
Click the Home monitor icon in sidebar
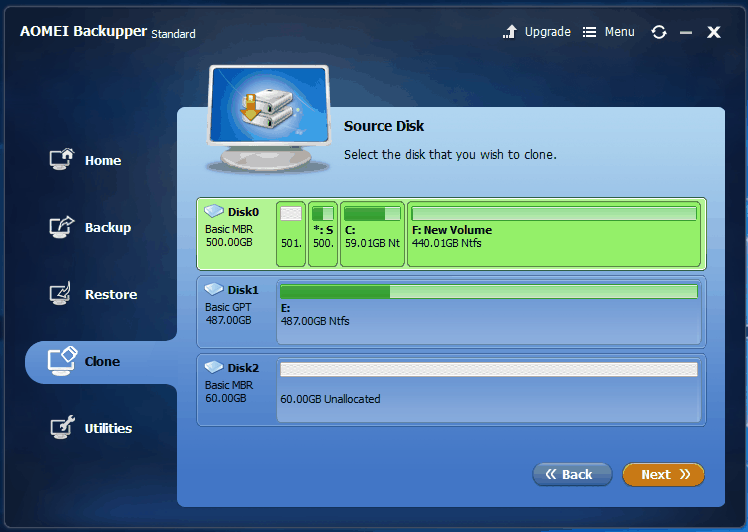click(x=62, y=159)
